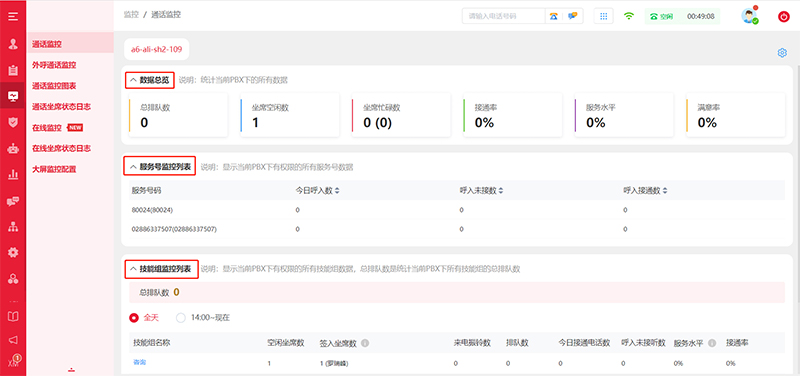Image resolution: width=800 pixels, height=376 pixels.
Task: Select the 全天 radio button
Action: click(134, 318)
